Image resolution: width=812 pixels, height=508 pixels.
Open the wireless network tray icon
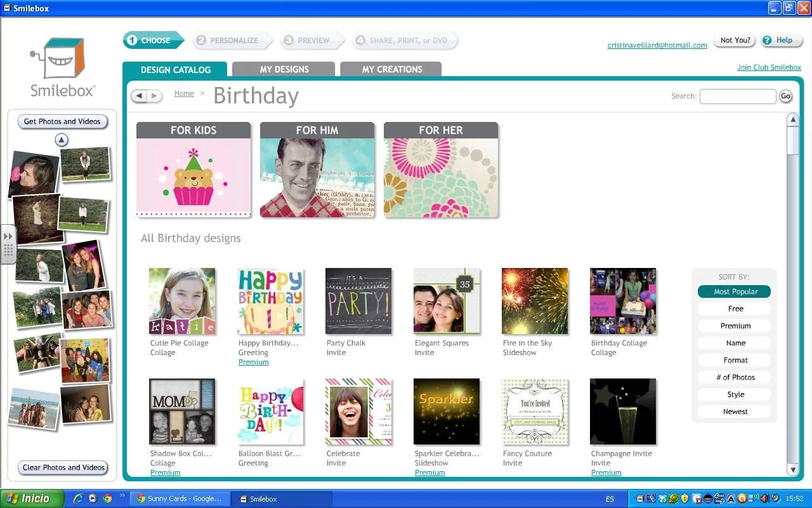(x=753, y=498)
